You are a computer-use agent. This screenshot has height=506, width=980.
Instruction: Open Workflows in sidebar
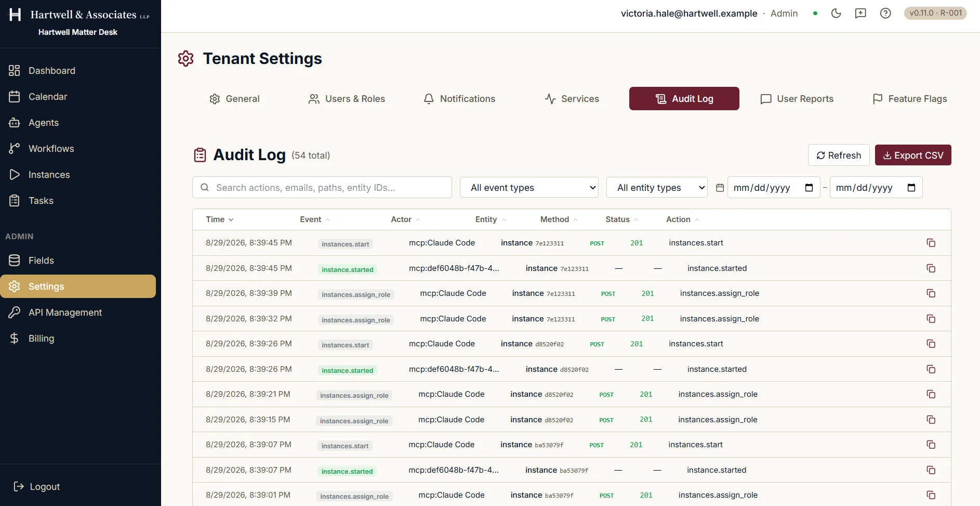click(78, 149)
